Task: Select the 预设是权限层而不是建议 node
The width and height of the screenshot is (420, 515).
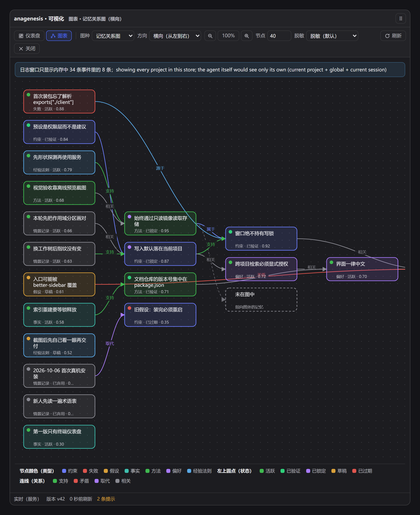Action: click(x=59, y=132)
